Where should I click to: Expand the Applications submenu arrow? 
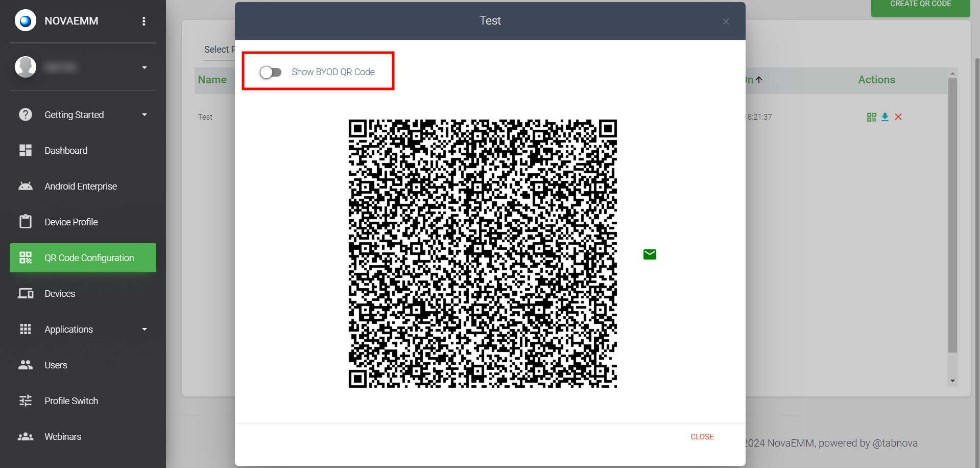pos(145,330)
